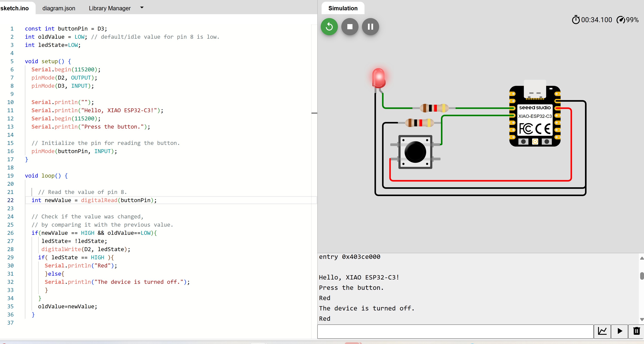Clear serial monitor with trash icon
This screenshot has height=344, width=644.
(636, 331)
